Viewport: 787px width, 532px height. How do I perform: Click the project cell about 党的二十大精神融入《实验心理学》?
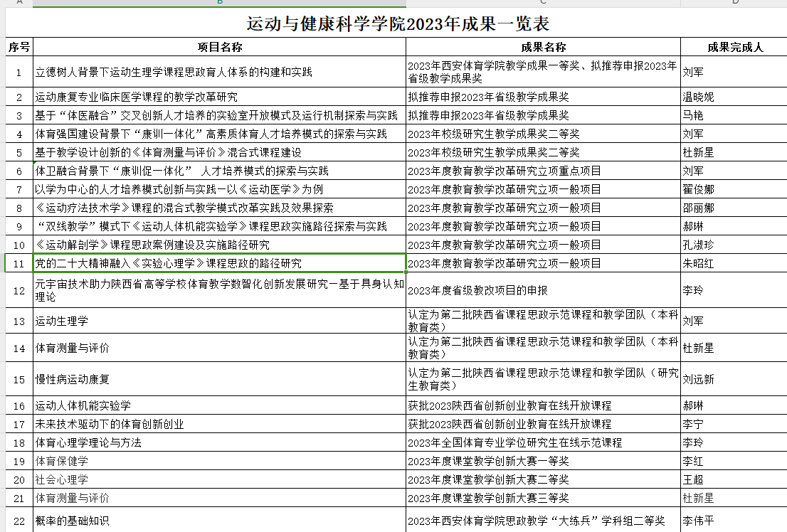pos(219,263)
